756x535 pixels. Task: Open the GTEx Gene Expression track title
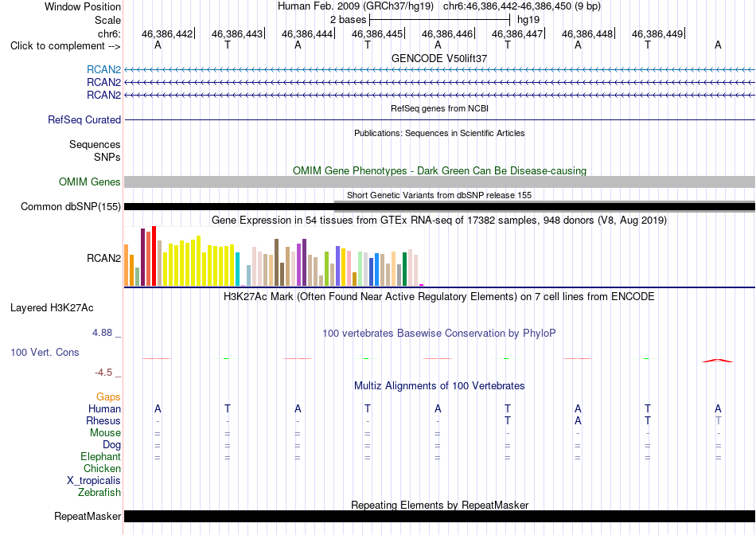point(439,221)
